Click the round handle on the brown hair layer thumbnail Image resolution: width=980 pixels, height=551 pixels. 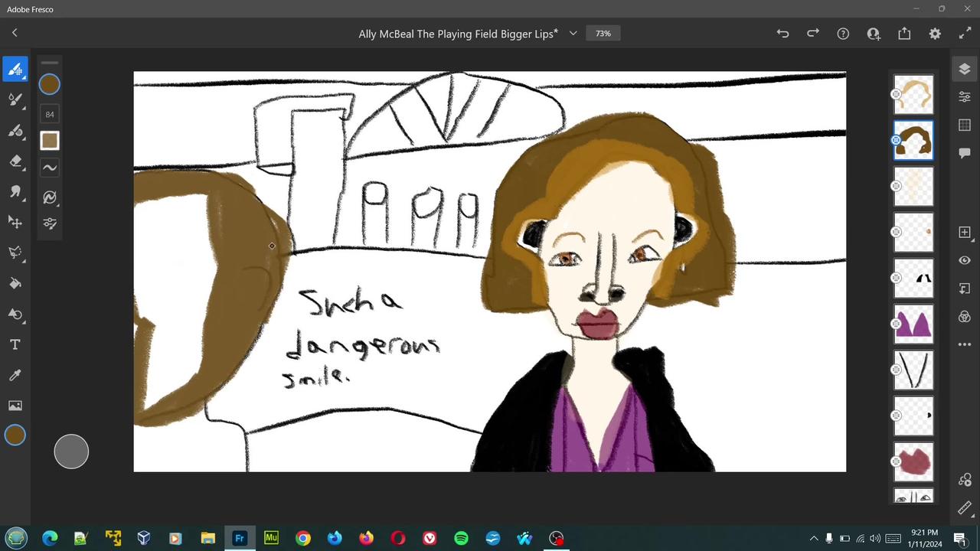coord(896,140)
